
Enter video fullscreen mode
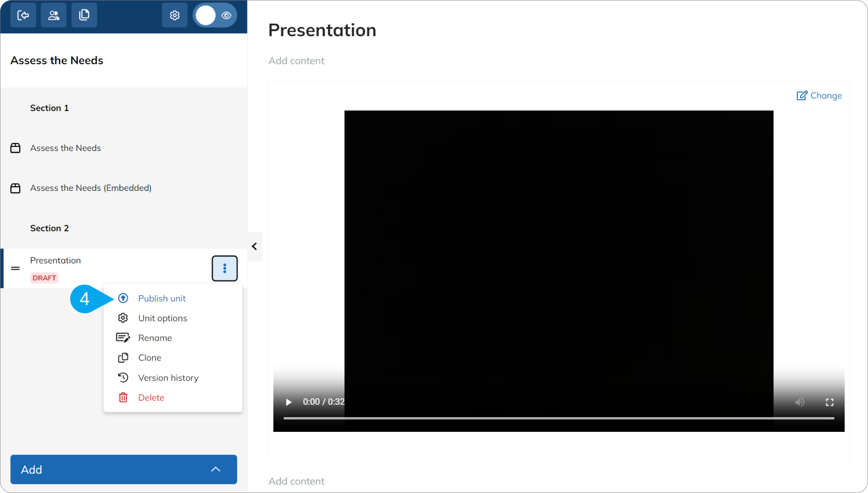[830, 402]
